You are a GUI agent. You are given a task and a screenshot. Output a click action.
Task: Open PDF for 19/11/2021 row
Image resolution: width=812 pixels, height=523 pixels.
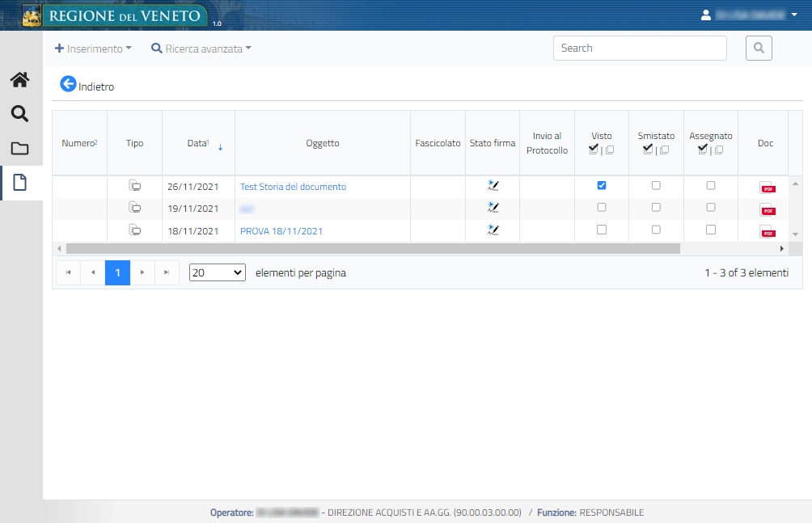767,209
